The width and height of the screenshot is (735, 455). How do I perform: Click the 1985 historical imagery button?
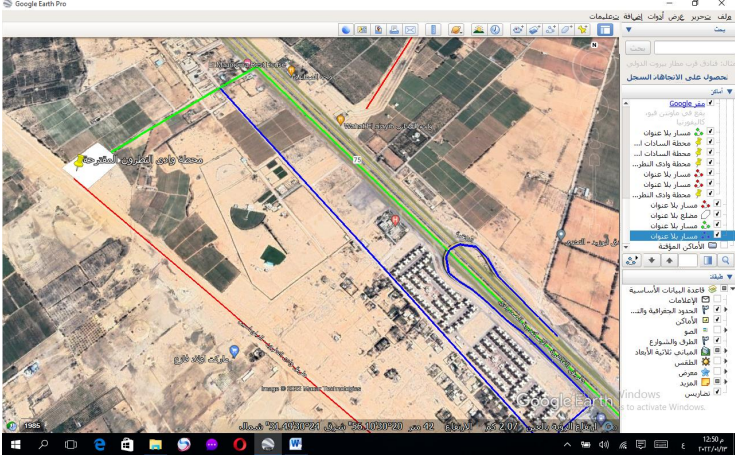pyautogui.click(x=32, y=425)
